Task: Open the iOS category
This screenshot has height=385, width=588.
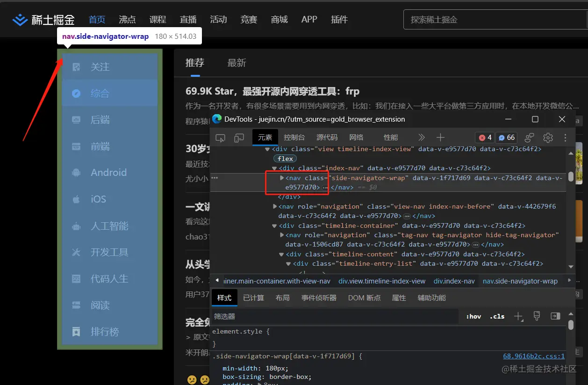Action: click(x=110, y=199)
